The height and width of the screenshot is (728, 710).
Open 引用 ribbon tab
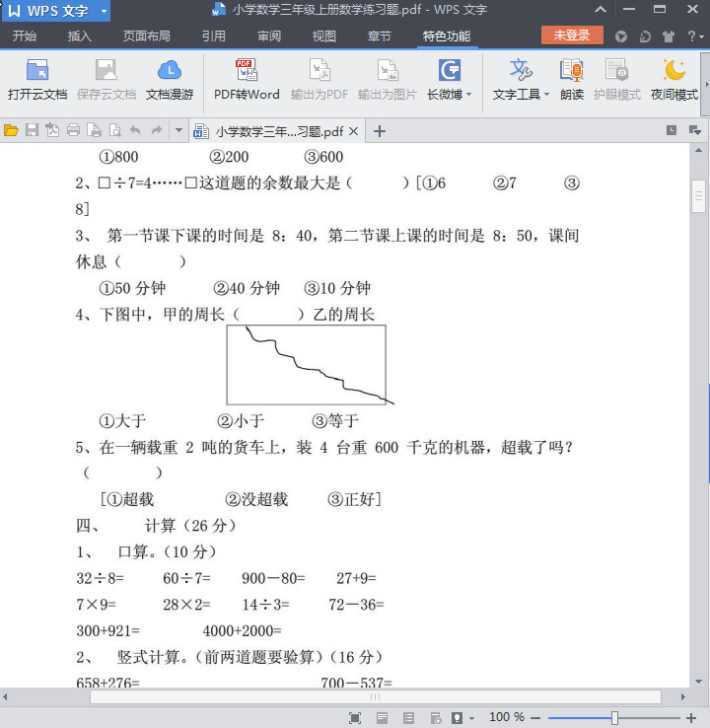[213, 36]
